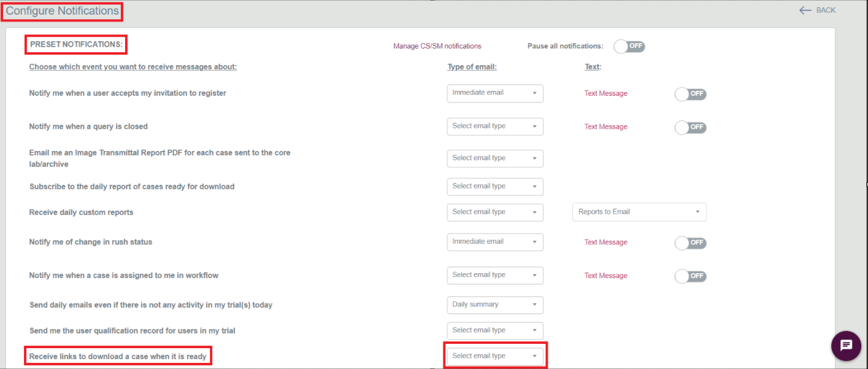
Task: Select email type for query closed notifications
Action: coord(494,126)
